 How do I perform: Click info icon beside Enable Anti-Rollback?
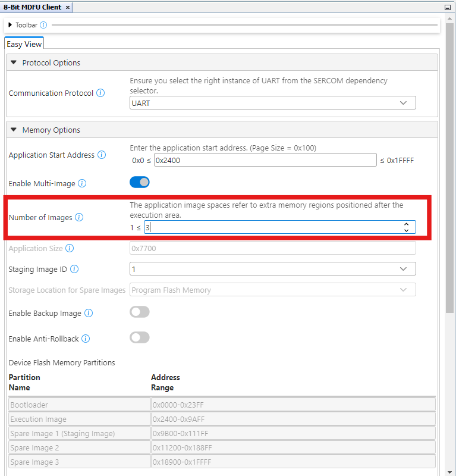click(86, 339)
